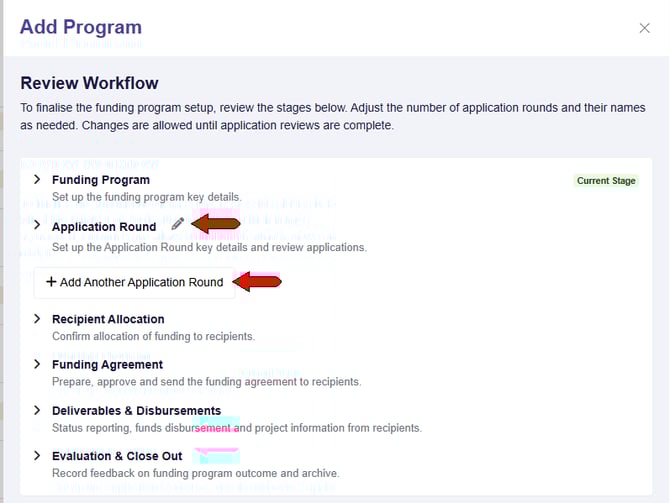Select Evaluation & Close Out stage title
This screenshot has width=670, height=503.
tap(117, 456)
